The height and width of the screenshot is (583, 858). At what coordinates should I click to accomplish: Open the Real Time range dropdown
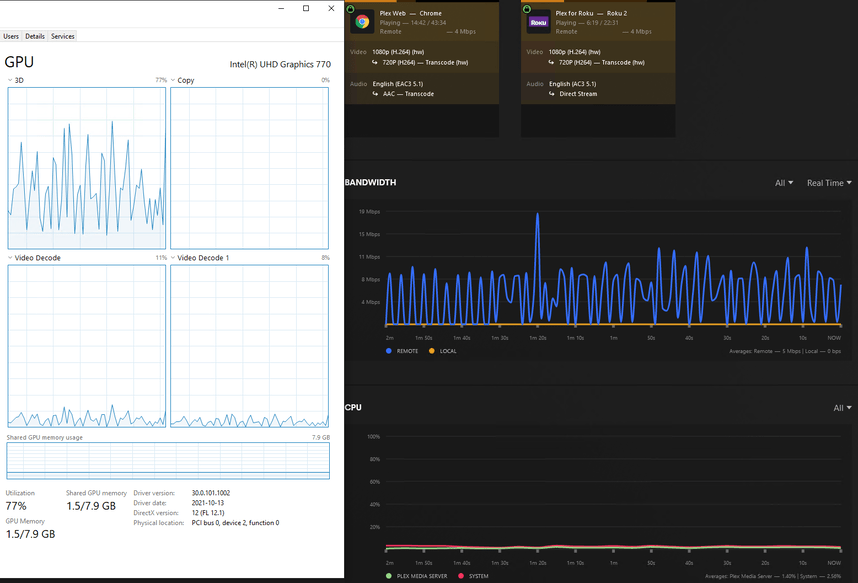(829, 183)
